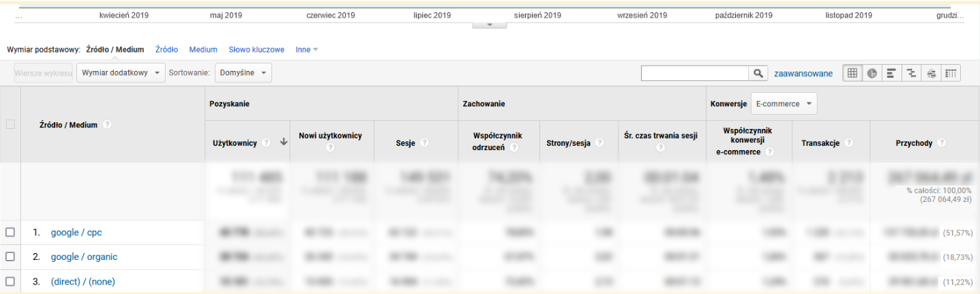The height and width of the screenshot is (294, 980).
Task: Open help icon next to Użytkownicy
Action: [x=266, y=143]
